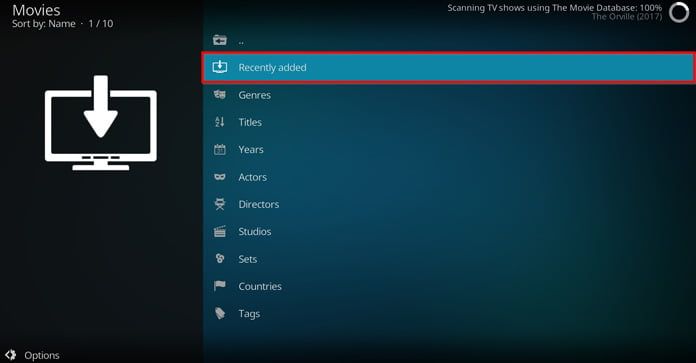This screenshot has width=696, height=363.
Task: Click the Movies section heading
Action: 36,10
